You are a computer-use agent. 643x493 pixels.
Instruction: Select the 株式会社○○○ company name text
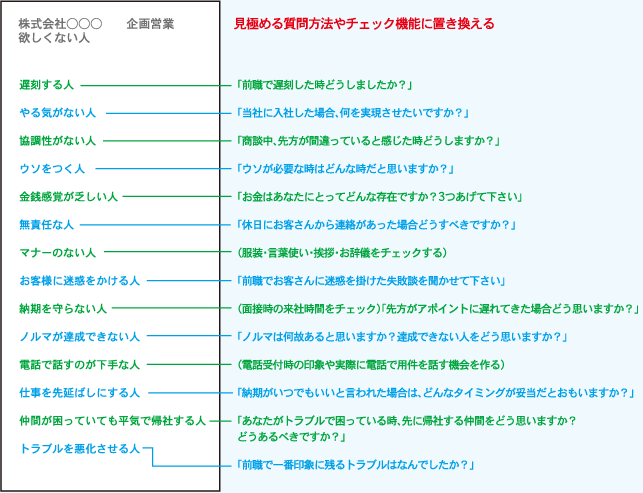pos(60,23)
